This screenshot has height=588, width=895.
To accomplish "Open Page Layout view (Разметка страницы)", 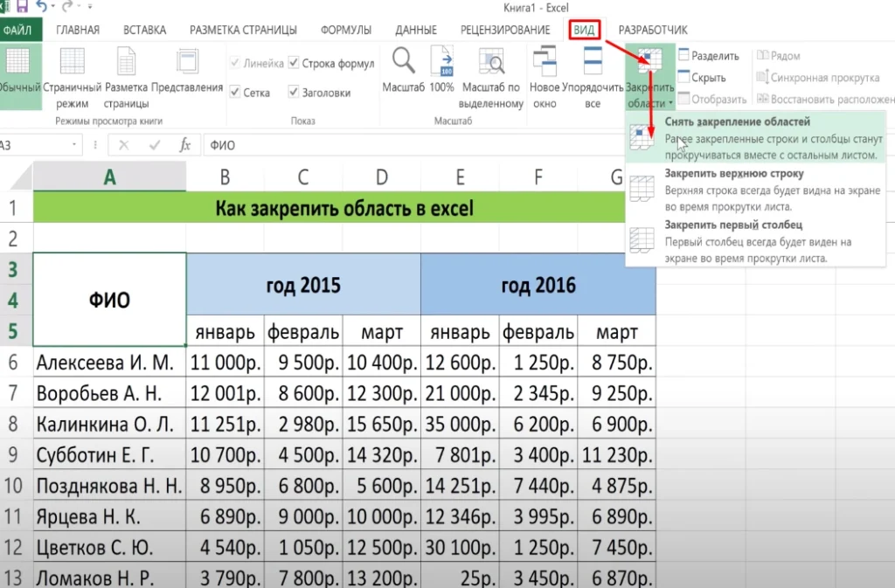I will (x=127, y=75).
